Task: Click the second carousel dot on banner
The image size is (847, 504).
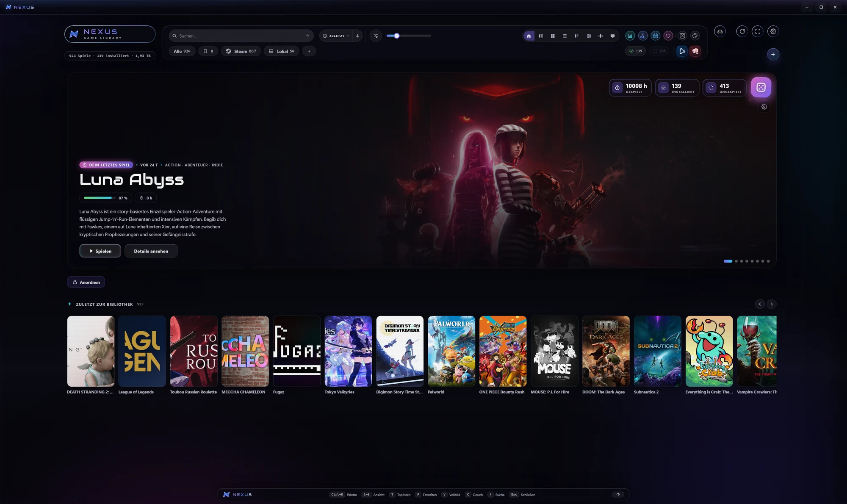Action: 736,261
